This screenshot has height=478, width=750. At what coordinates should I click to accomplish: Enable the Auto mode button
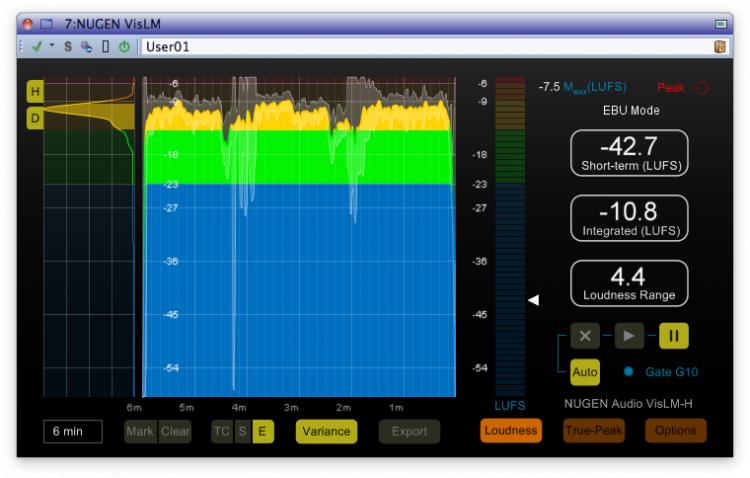[585, 372]
